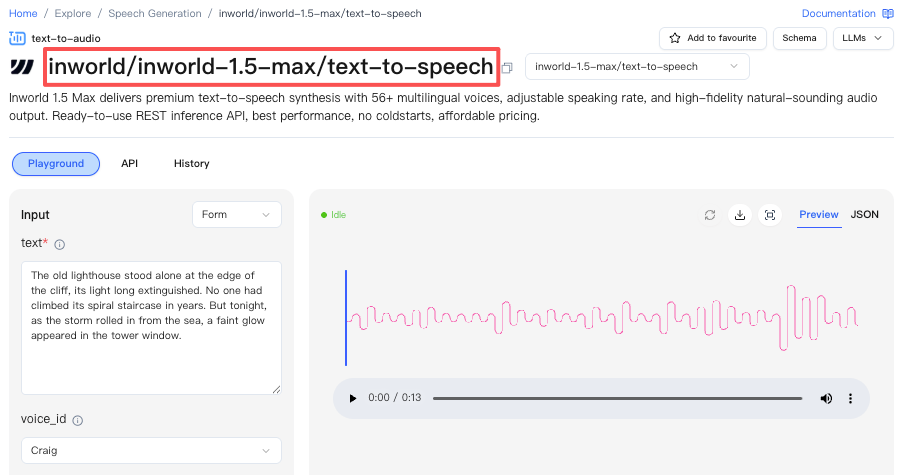Copy the model name with the copy icon
Image resolution: width=916 pixels, height=475 pixels.
[x=507, y=68]
